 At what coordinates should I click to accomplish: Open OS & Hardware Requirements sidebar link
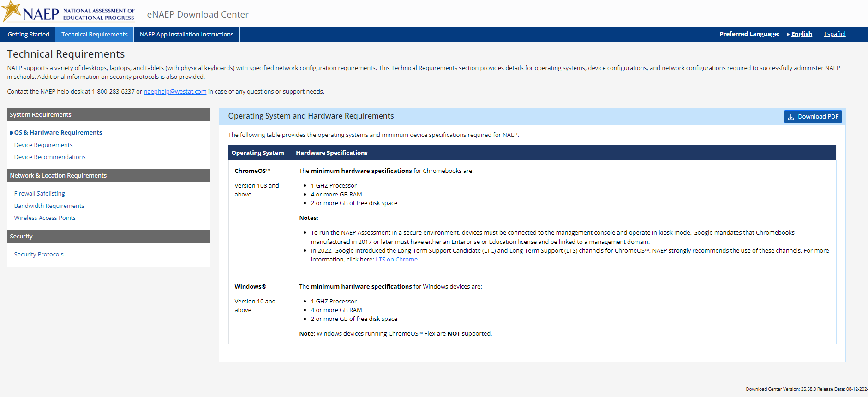click(58, 133)
